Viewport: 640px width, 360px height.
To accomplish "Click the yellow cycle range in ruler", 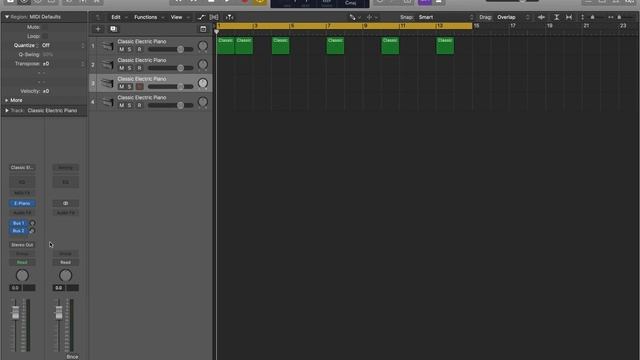I will click(x=344, y=26).
